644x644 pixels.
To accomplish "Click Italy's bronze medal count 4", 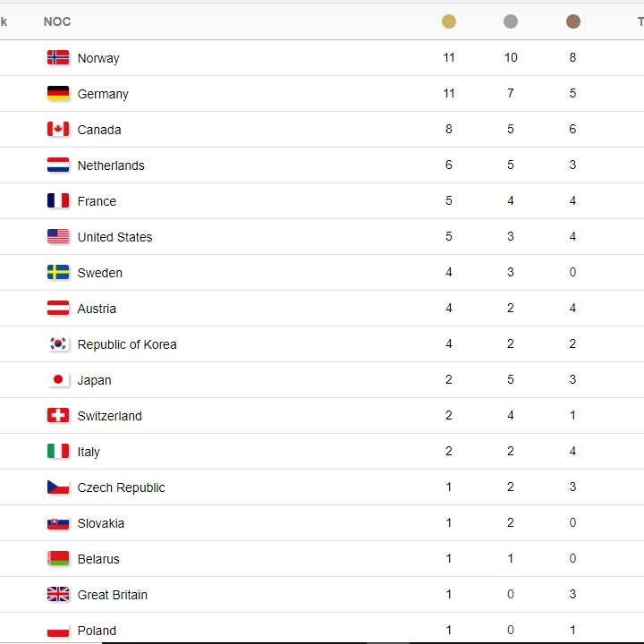I will pos(572,451).
